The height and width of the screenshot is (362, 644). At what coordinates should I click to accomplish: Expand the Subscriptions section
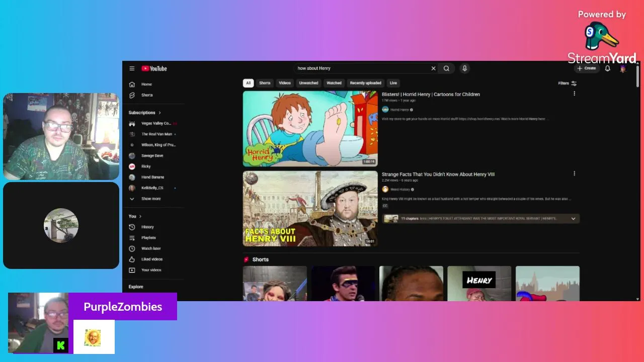click(145, 113)
